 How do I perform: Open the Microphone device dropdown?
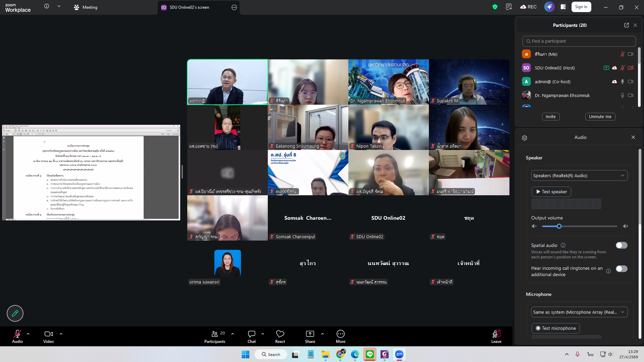tap(579, 312)
